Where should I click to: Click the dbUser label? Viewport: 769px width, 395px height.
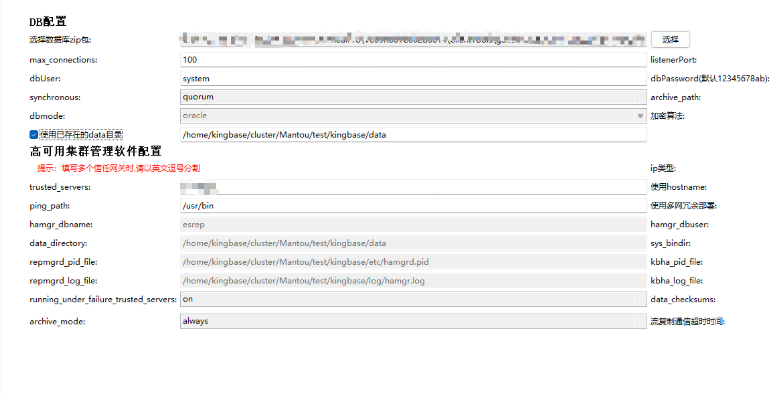coord(45,79)
